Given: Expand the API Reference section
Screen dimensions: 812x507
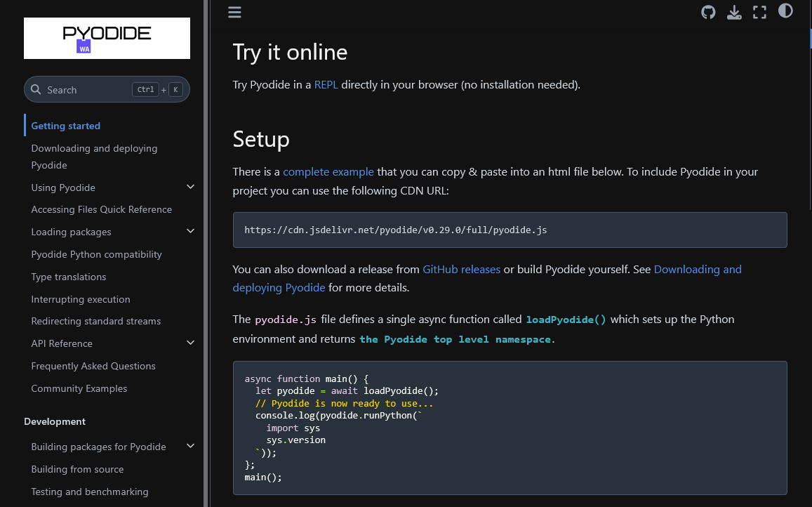Looking at the screenshot, I should [x=190, y=343].
